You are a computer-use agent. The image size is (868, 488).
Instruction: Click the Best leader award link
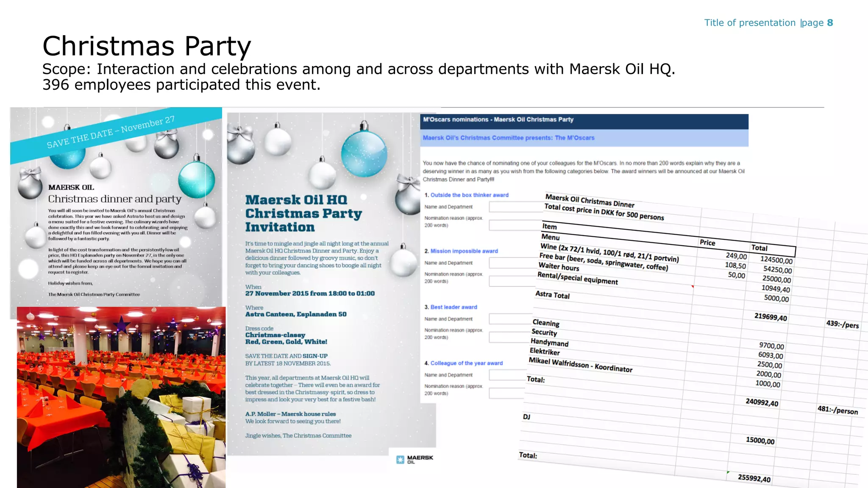tap(453, 307)
